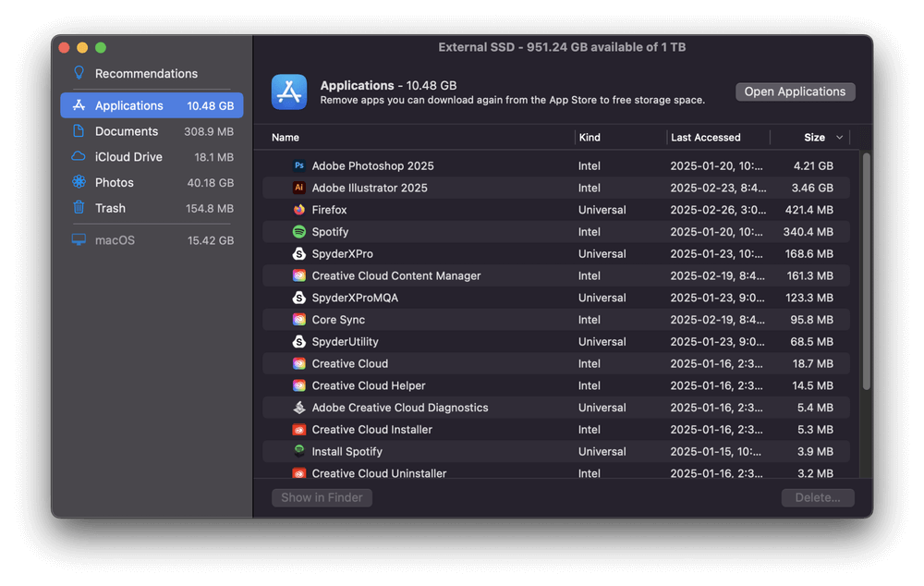Click the Adobe Illustrator 2025 icon

(299, 188)
